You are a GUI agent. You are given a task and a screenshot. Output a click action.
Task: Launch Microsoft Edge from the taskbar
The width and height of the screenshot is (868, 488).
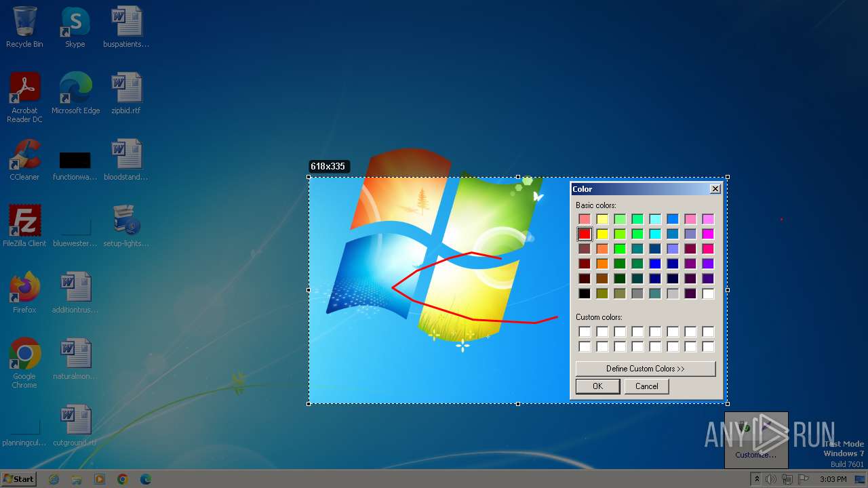point(146,479)
